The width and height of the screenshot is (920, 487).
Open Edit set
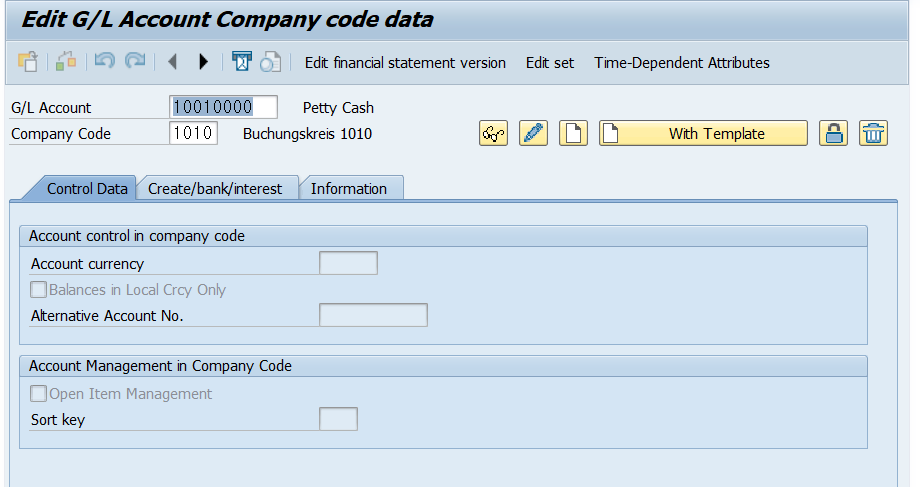click(x=550, y=63)
